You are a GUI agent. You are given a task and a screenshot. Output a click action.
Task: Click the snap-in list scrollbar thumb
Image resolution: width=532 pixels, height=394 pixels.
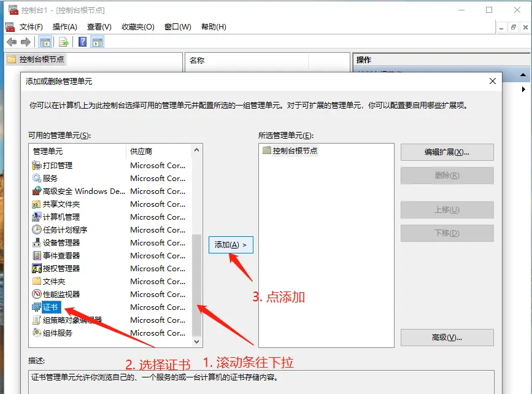(196, 285)
